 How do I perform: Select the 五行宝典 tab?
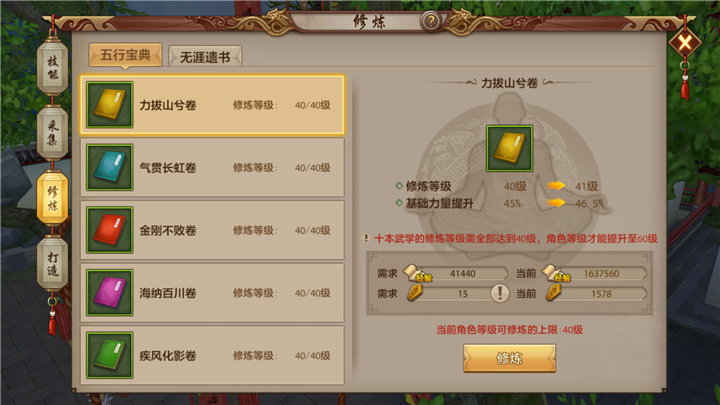tap(125, 55)
